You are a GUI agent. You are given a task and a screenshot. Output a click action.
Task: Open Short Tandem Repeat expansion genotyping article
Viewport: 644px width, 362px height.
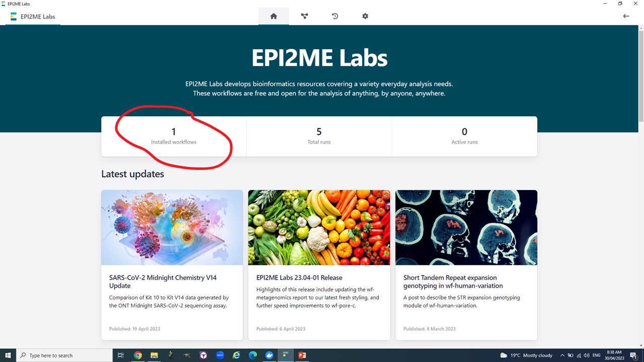click(453, 282)
